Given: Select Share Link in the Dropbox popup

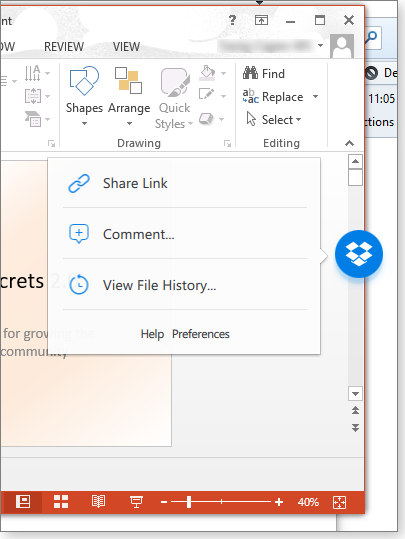Looking at the screenshot, I should [185, 183].
